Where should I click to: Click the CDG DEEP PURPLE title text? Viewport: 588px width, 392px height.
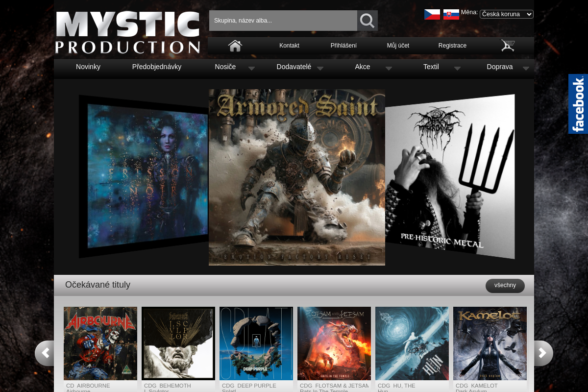(249, 386)
